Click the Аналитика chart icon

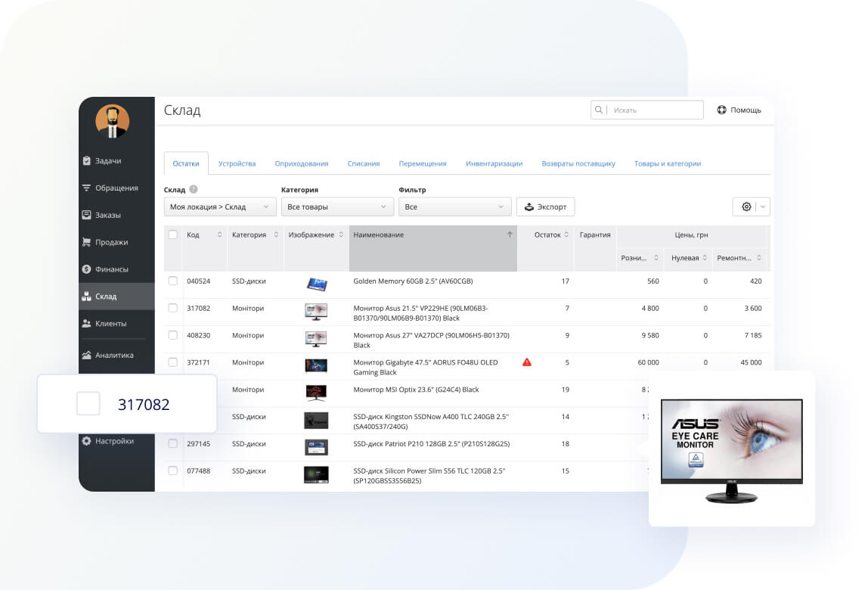87,356
